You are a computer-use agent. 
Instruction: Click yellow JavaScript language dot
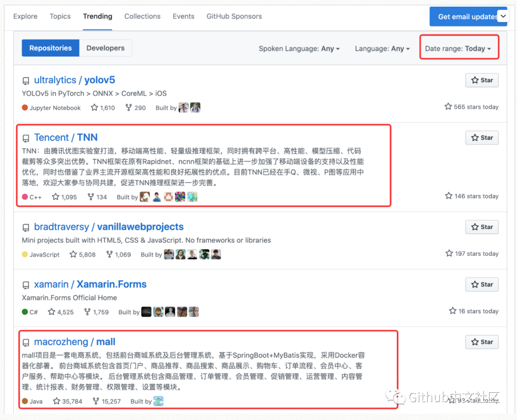pos(25,254)
